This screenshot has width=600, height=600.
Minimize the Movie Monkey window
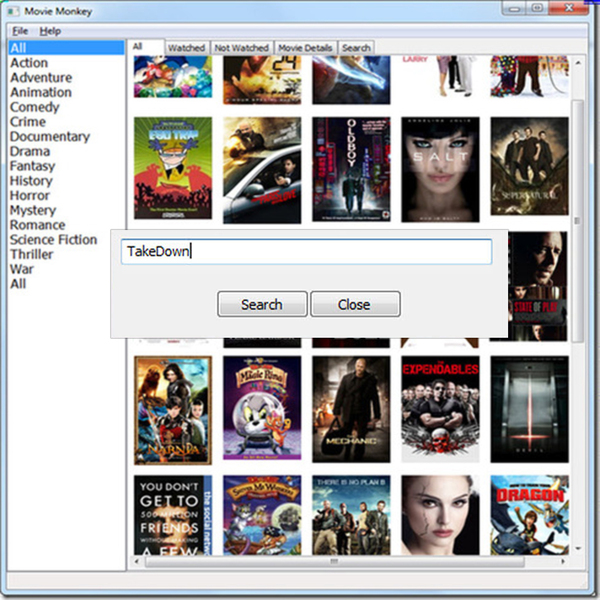(x=514, y=8)
